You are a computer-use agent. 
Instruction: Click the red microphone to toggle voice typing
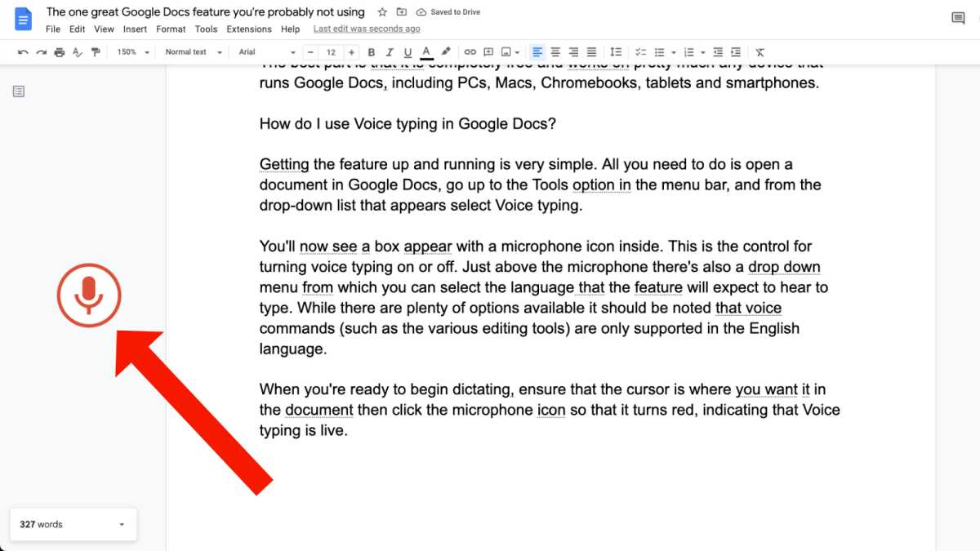tap(89, 295)
